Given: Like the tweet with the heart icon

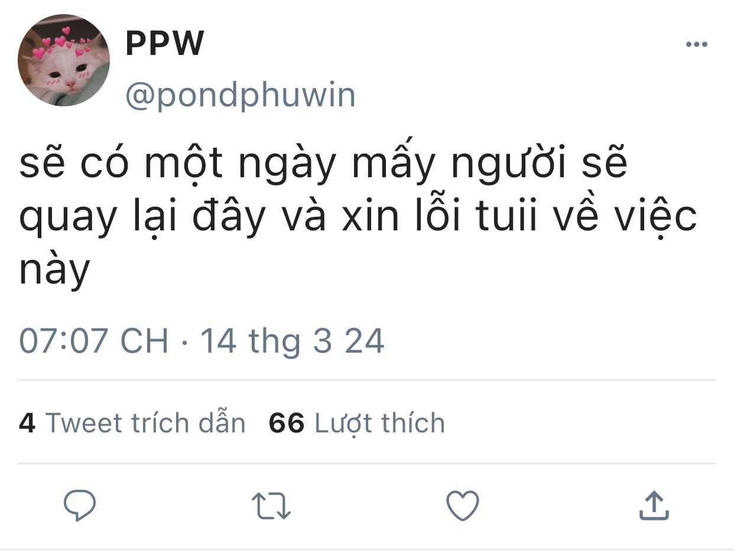Looking at the screenshot, I should coord(462,506).
